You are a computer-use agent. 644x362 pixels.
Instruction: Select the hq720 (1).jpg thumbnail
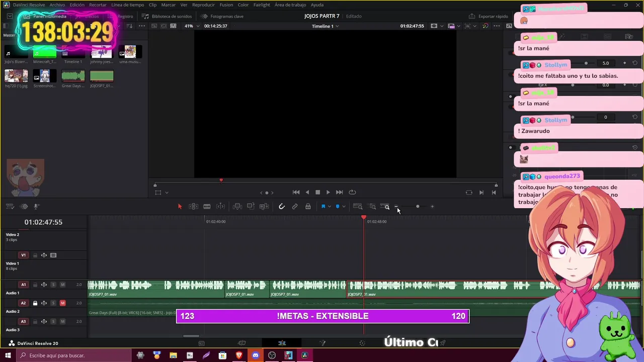pyautogui.click(x=16, y=76)
